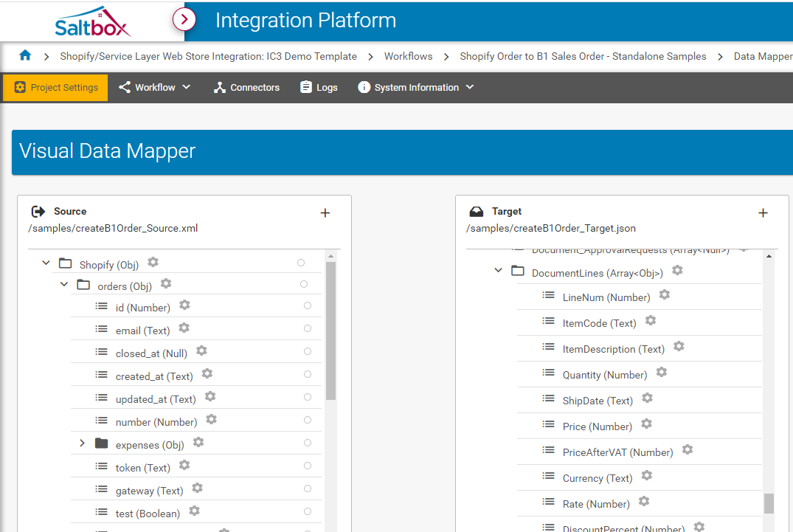Open gear settings for Quantity (Number)
Screen dimensions: 793x532
point(662,373)
